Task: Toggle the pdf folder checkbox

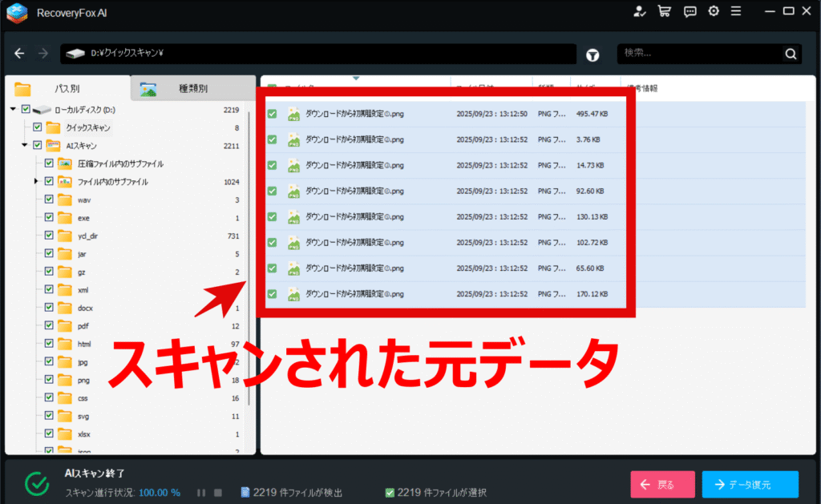Action: click(49, 326)
